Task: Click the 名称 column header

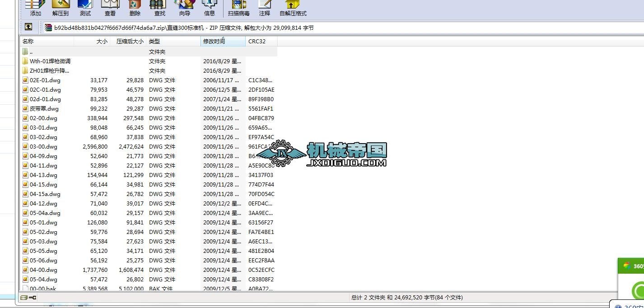Action: [x=28, y=41]
